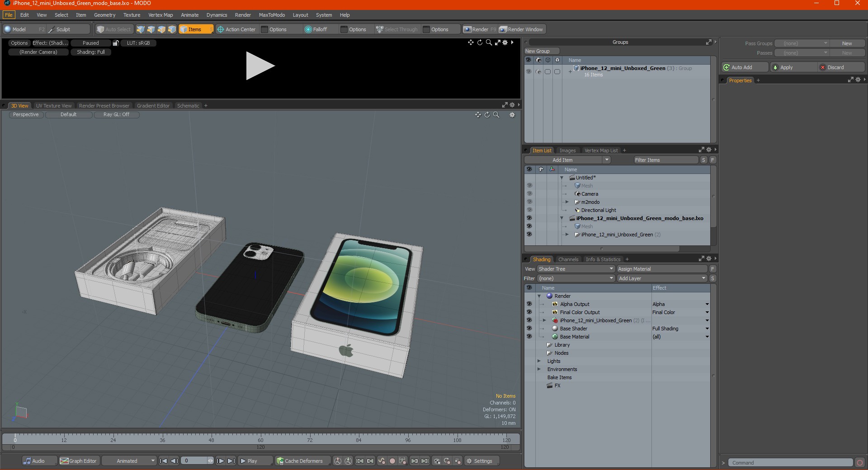This screenshot has height=470, width=868.
Task: Open the Render Window
Action: tap(521, 29)
